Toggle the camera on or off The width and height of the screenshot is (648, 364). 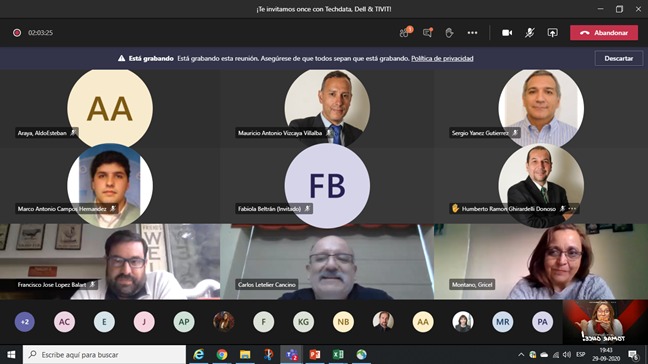tap(507, 33)
